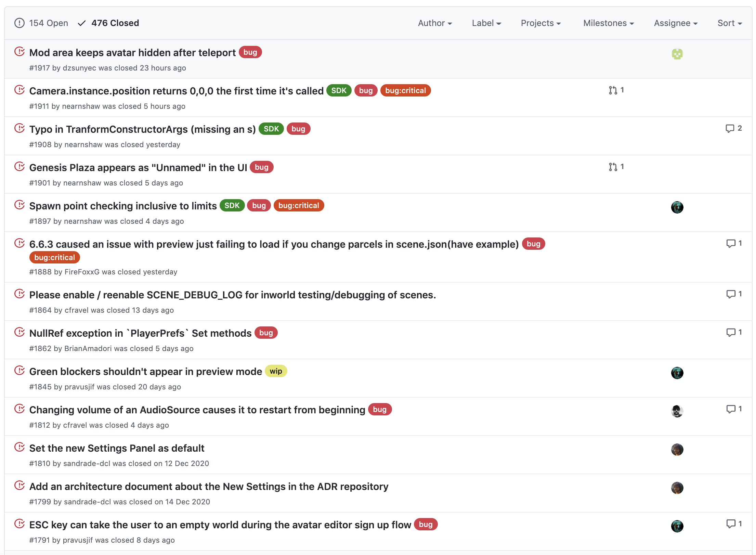
Task: Click assignee avatar on AudioSource volume issue
Action: 677,411
